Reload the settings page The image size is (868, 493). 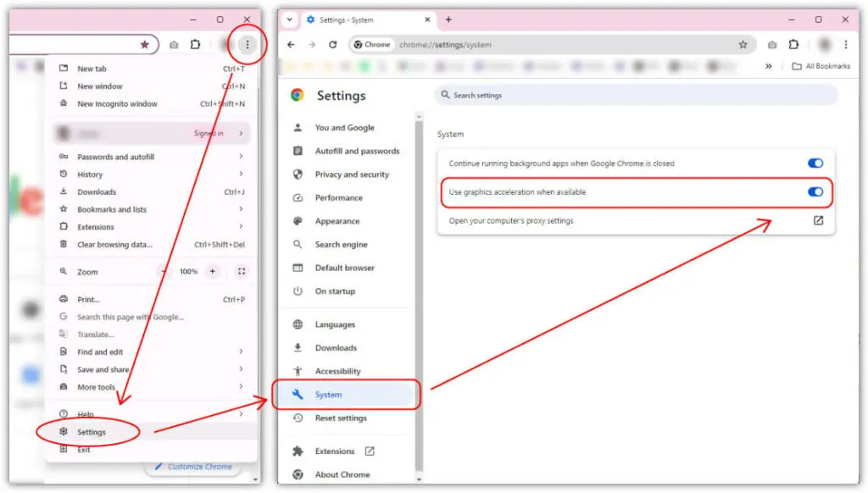pos(333,45)
